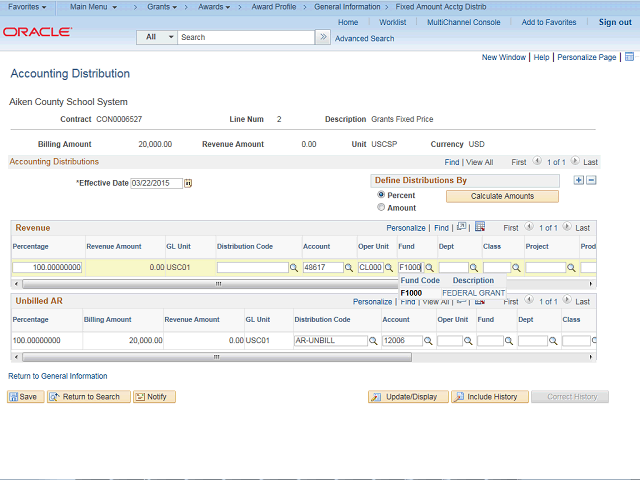640x480 pixels.
Task: Open MultiChannel Console
Action: (x=464, y=22)
